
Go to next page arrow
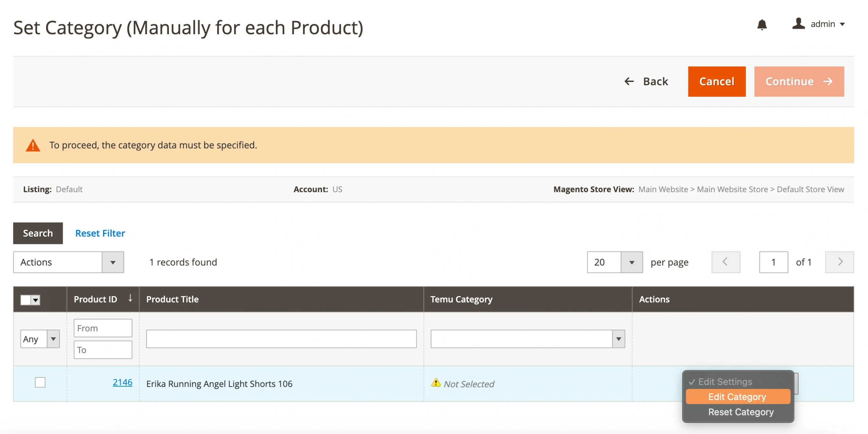(x=839, y=262)
